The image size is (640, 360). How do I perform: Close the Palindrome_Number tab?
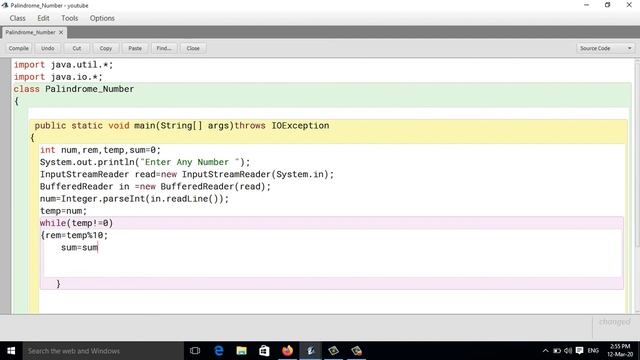pyautogui.click(x=61, y=32)
